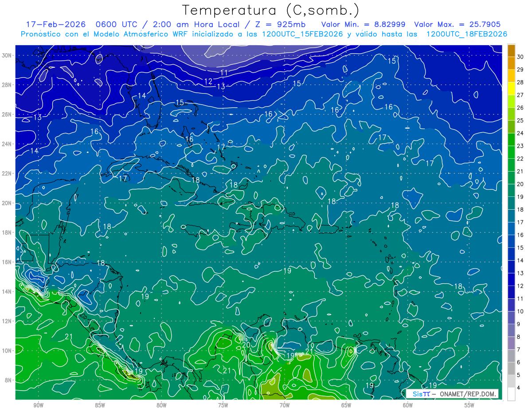Click the white swatch at the bottom of the color scale
Image resolution: width=532 pixels, height=411 pixels.
pos(511,394)
